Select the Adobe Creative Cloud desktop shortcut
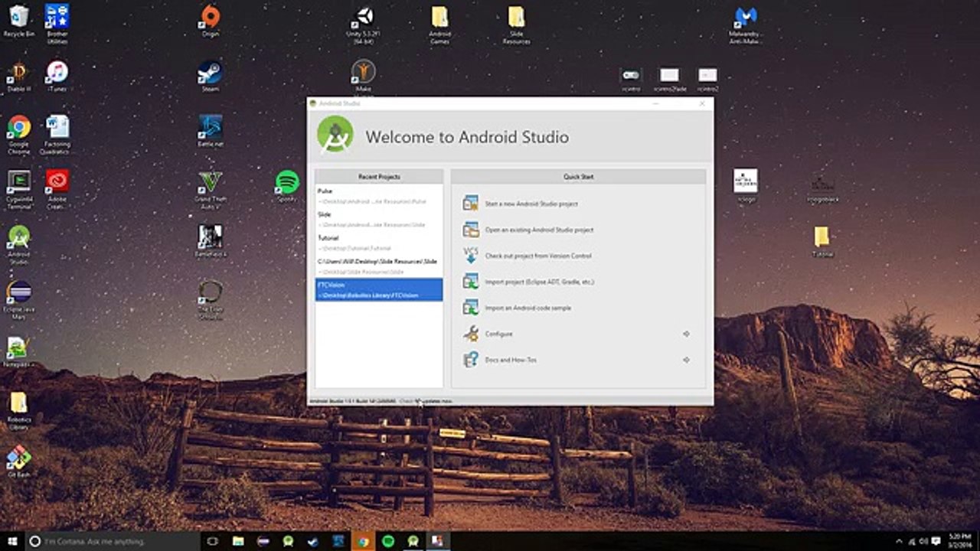The height and width of the screenshot is (551, 980). (57, 189)
